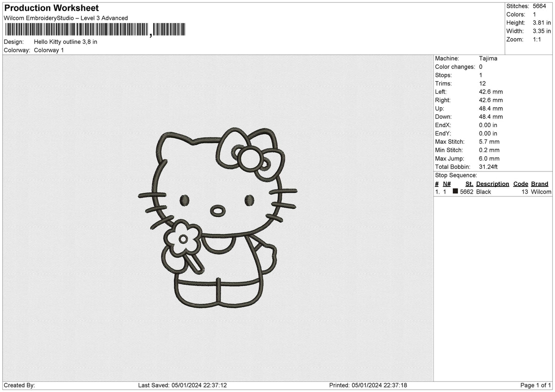Select the Height value "3.81 in"
Image resolution: width=555 pixels, height=392 pixels.
coord(542,23)
